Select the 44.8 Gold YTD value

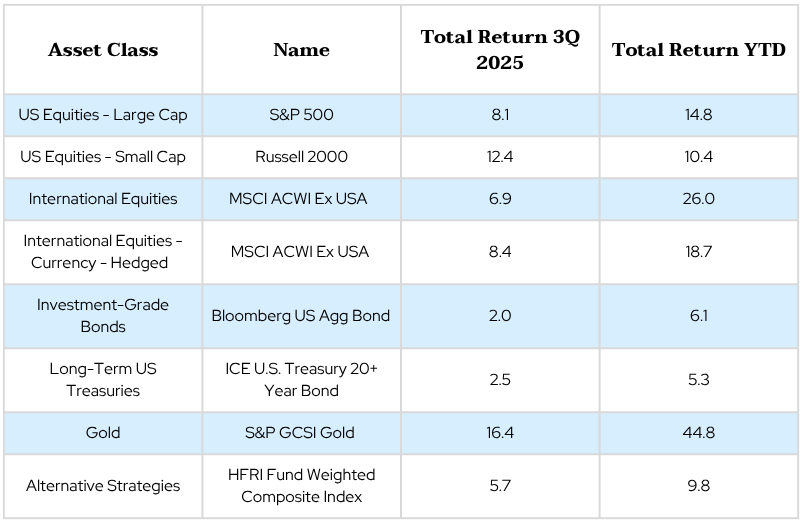click(x=699, y=433)
